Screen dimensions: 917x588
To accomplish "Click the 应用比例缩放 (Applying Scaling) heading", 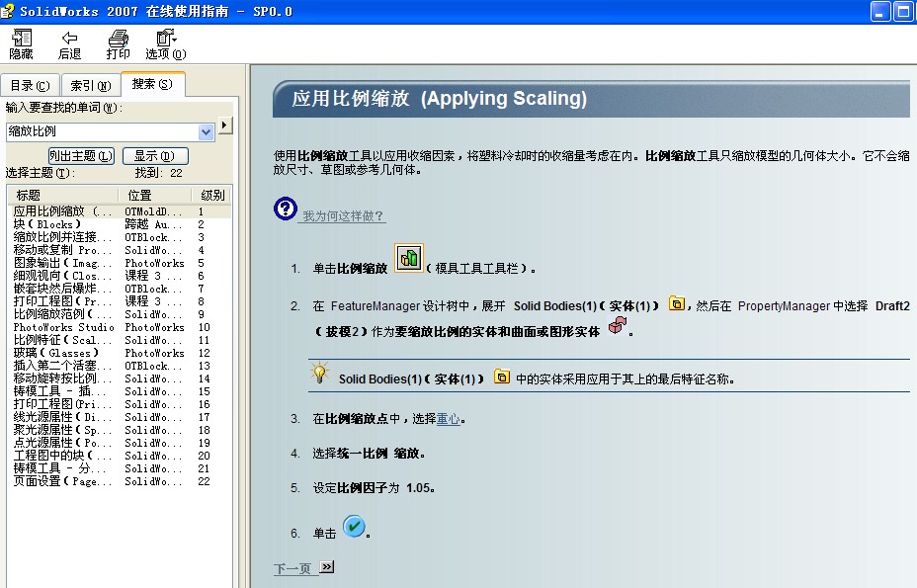I will [439, 98].
